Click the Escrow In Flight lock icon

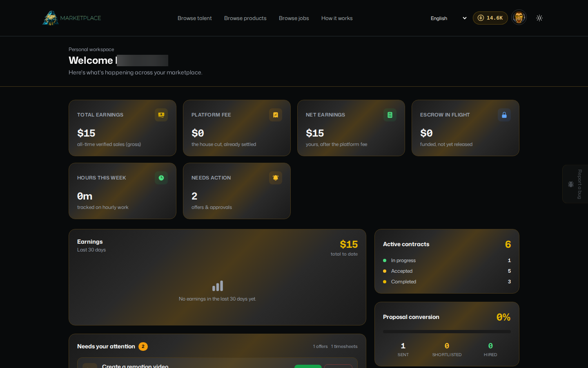coord(504,115)
